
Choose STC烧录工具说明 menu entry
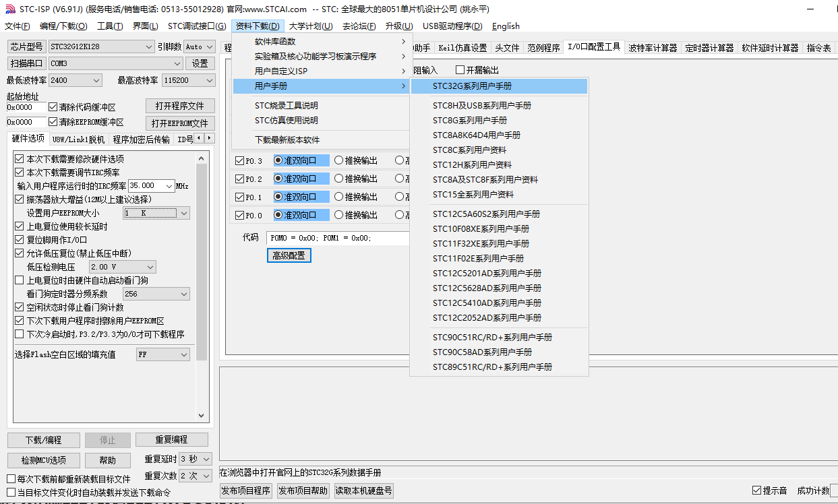pyautogui.click(x=321, y=106)
